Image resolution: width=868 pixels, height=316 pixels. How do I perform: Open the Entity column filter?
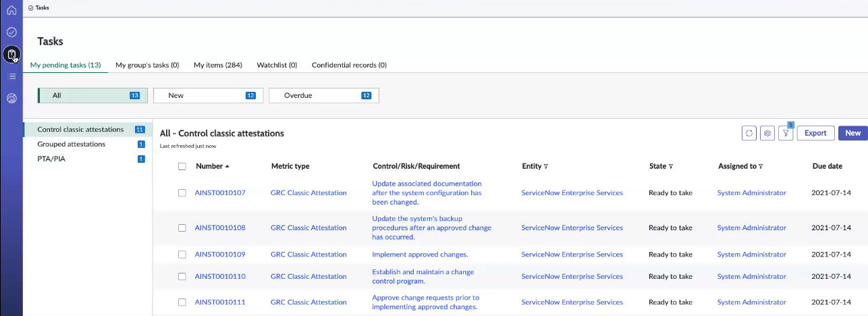[546, 166]
